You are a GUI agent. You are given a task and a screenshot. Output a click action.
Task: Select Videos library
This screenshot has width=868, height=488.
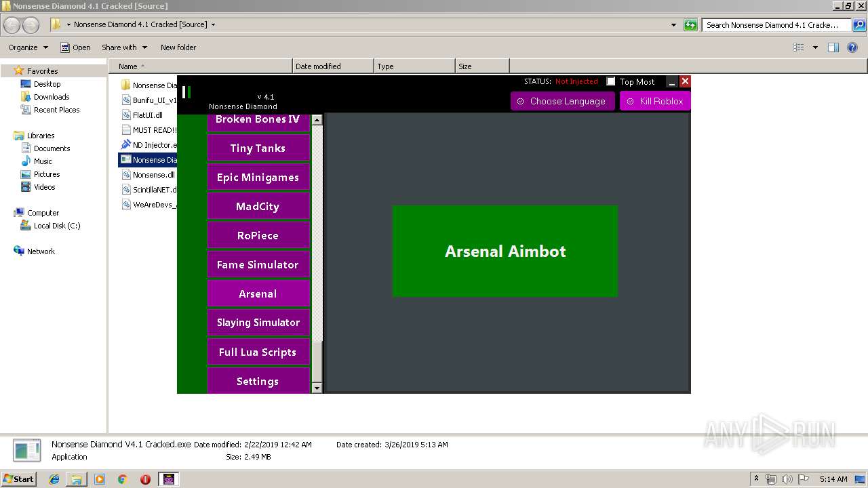coord(44,187)
